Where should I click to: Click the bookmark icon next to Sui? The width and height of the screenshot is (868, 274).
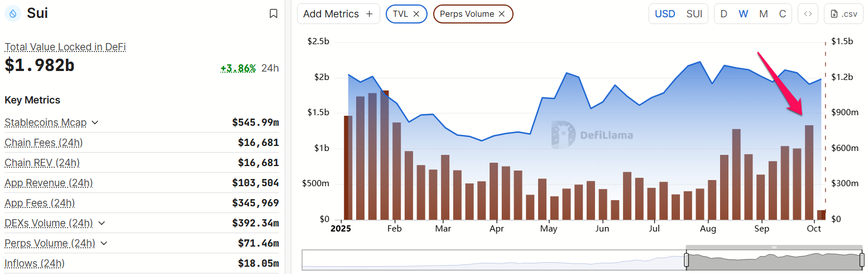tap(274, 13)
